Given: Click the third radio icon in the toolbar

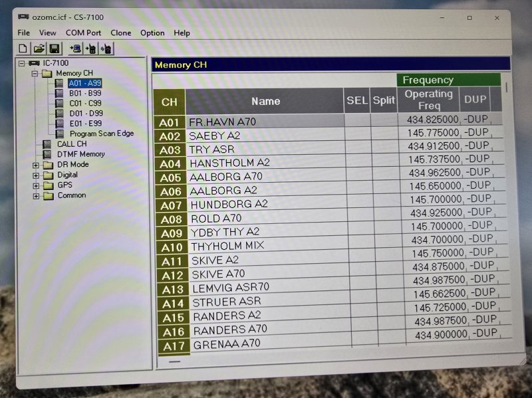Looking at the screenshot, I should (x=106, y=49).
